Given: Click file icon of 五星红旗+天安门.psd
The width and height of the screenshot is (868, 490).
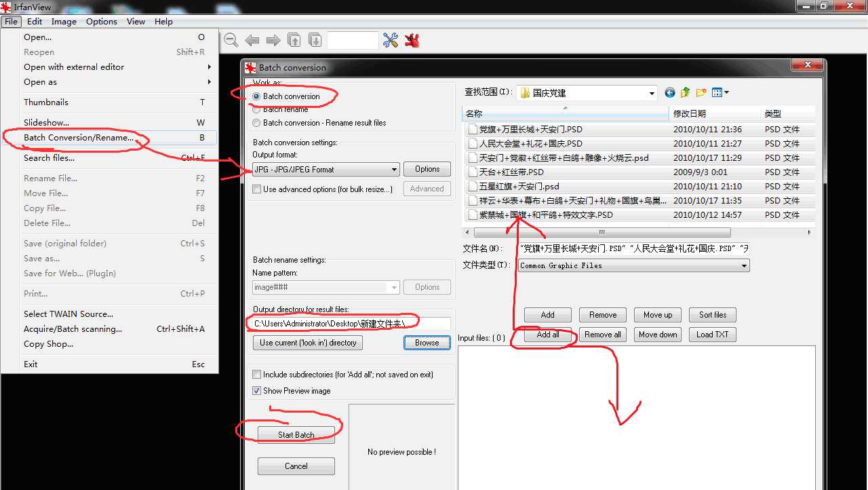Looking at the screenshot, I should tap(473, 186).
